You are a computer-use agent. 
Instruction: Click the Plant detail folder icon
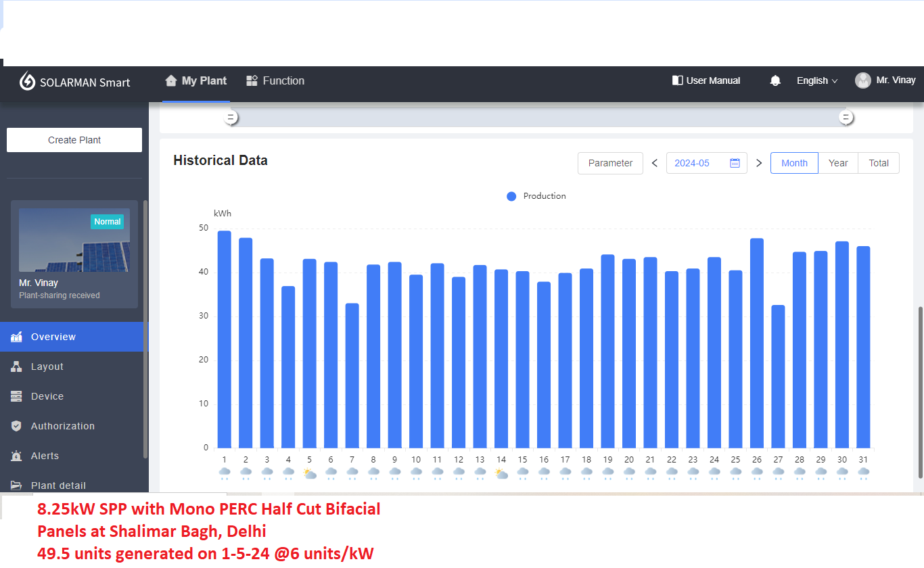[x=16, y=486]
